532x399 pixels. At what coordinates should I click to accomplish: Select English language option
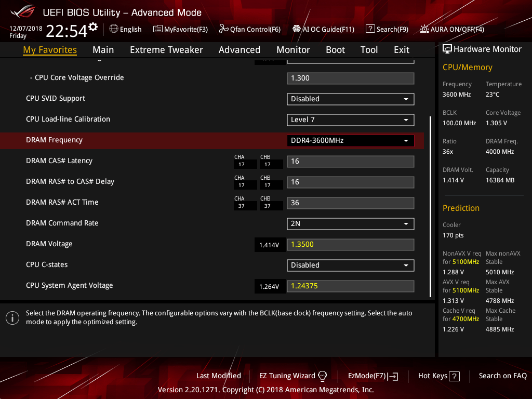[x=130, y=30]
